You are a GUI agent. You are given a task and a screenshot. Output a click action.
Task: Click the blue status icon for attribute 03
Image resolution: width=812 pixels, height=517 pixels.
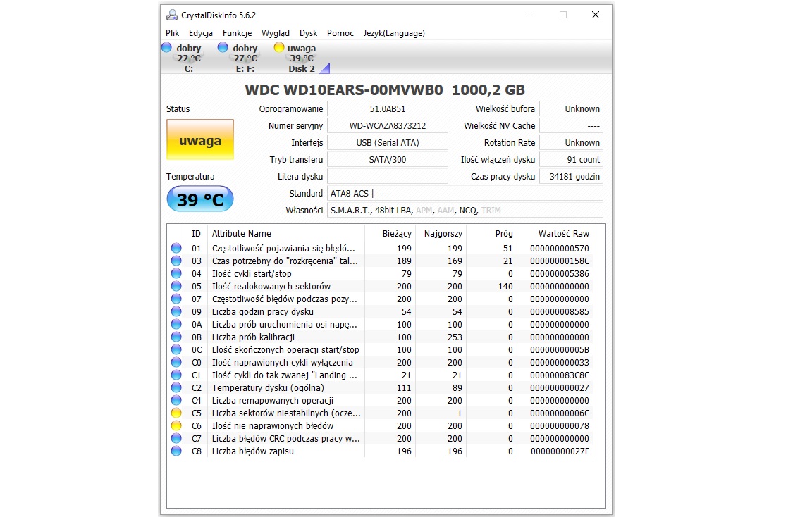tap(176, 261)
